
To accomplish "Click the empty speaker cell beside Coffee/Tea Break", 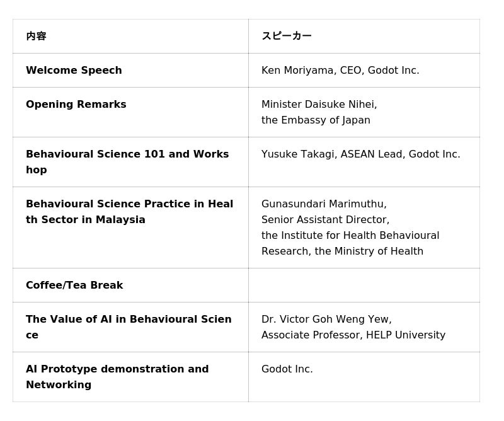I will (364, 285).
